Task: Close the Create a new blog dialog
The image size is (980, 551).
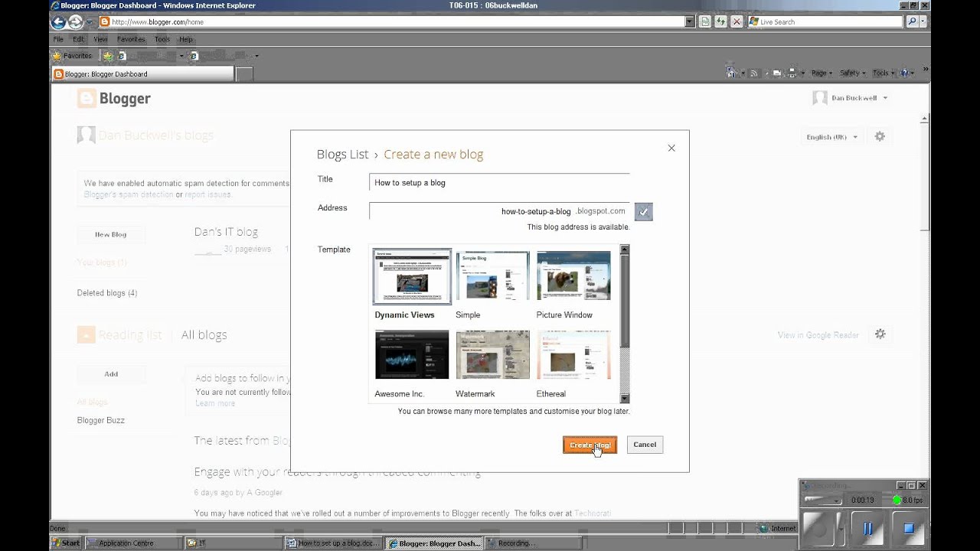Action: [671, 148]
